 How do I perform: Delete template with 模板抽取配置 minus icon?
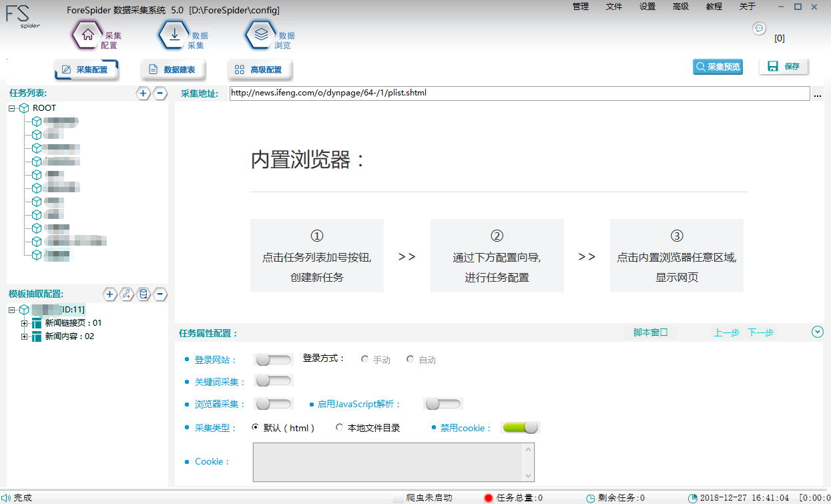tap(160, 294)
